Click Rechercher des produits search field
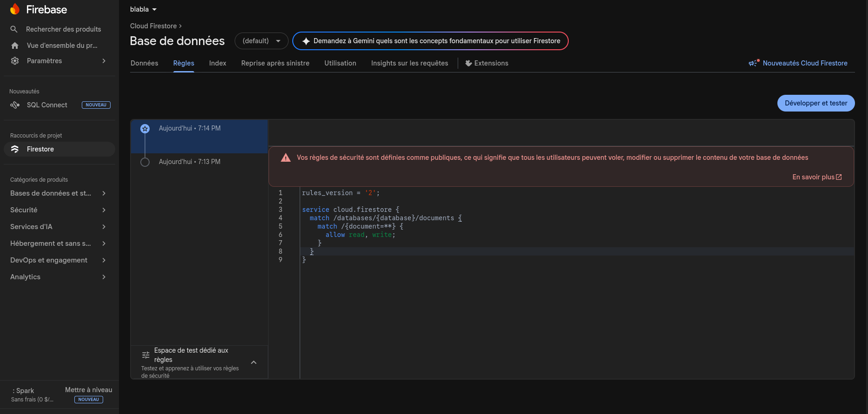This screenshot has width=868, height=414. coord(63,29)
